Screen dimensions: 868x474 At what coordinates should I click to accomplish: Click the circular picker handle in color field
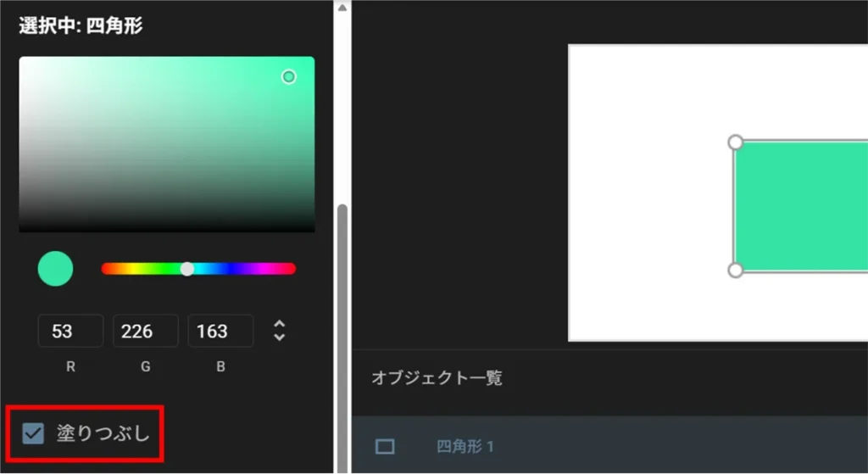coord(289,77)
